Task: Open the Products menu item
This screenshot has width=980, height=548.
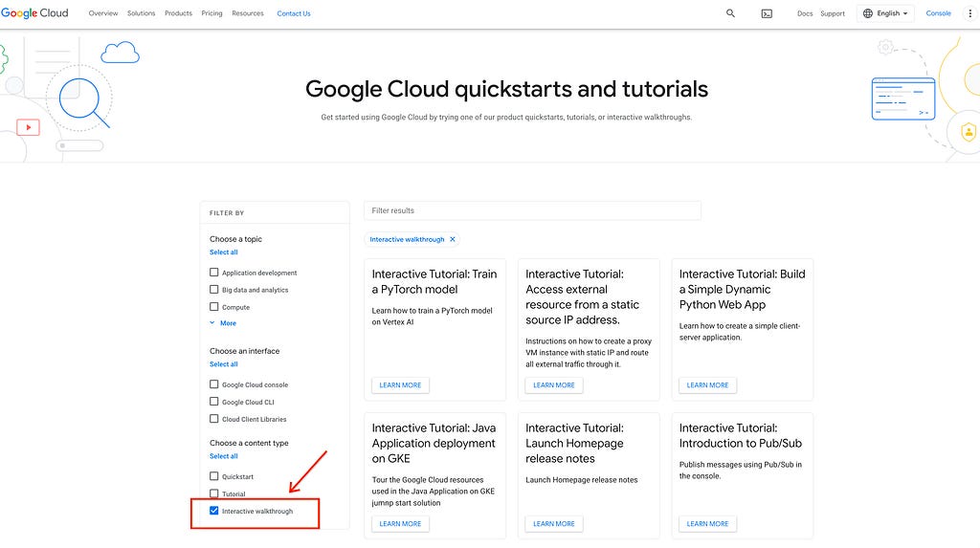Action: coord(178,13)
